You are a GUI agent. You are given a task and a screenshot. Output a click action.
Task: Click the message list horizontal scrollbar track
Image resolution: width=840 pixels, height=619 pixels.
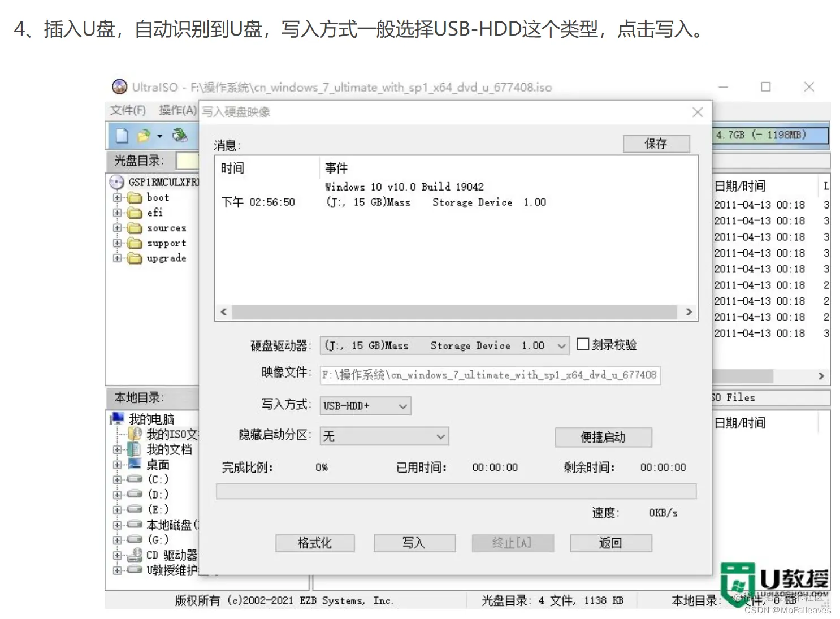pos(455,312)
